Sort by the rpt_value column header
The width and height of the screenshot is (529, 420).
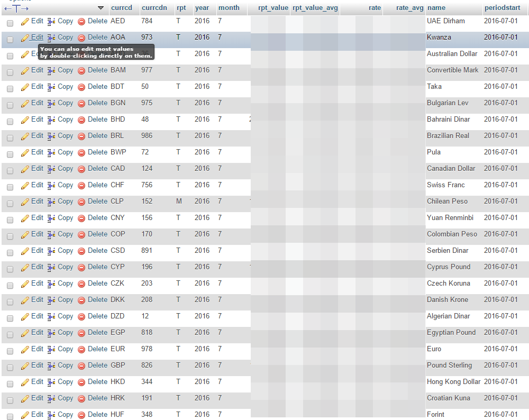(x=273, y=8)
